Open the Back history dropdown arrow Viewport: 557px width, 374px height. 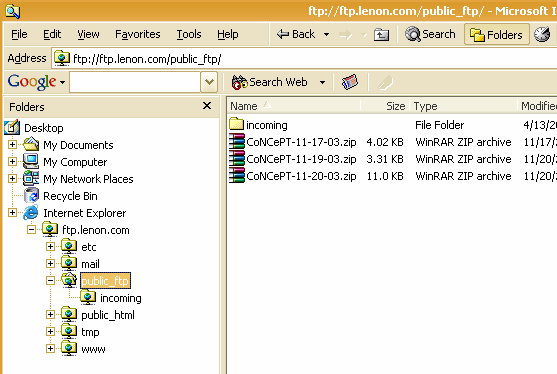326,34
